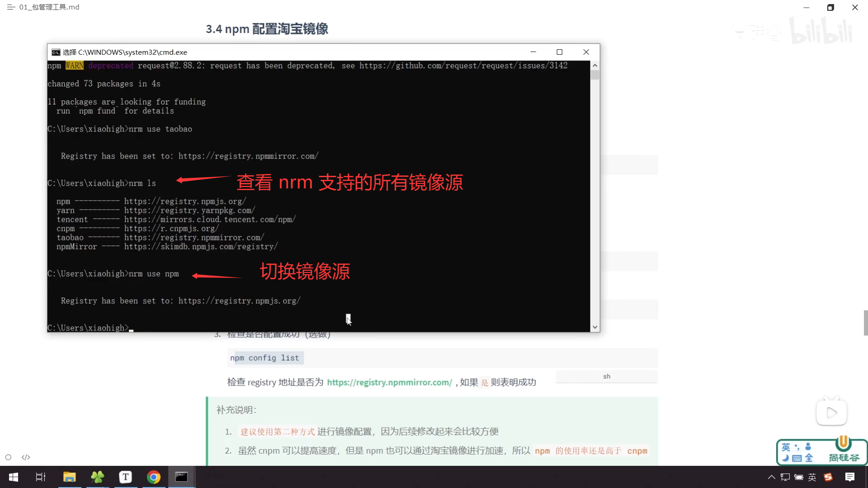Screen dimensions: 868x488
Task: Open the Action Center notifications
Action: pos(850,477)
